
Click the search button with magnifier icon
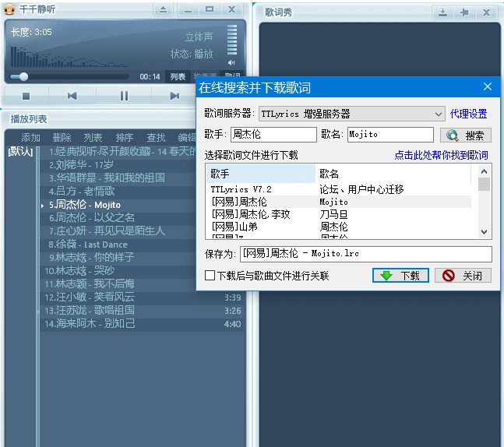[x=465, y=136]
